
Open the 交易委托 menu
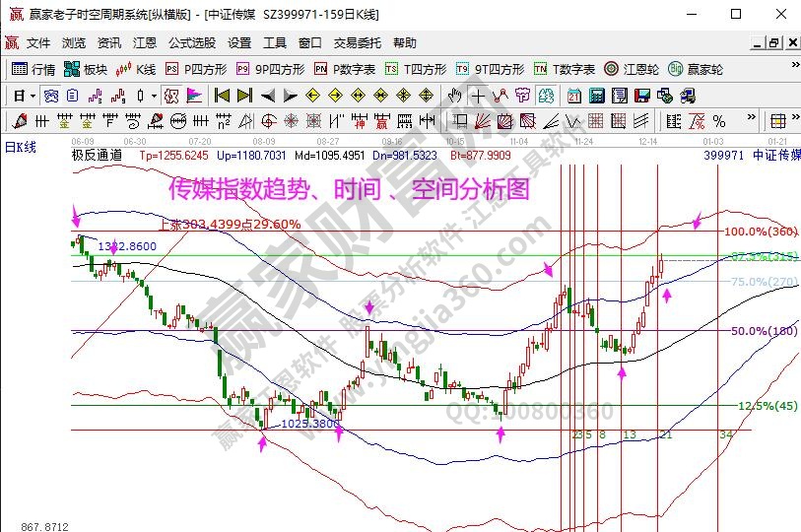click(357, 43)
